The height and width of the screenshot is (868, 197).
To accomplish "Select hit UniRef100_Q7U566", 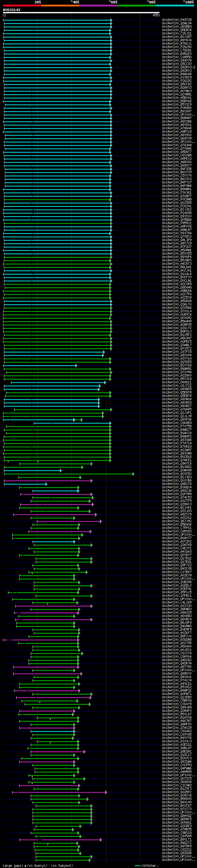I will pyautogui.click(x=177, y=308).
